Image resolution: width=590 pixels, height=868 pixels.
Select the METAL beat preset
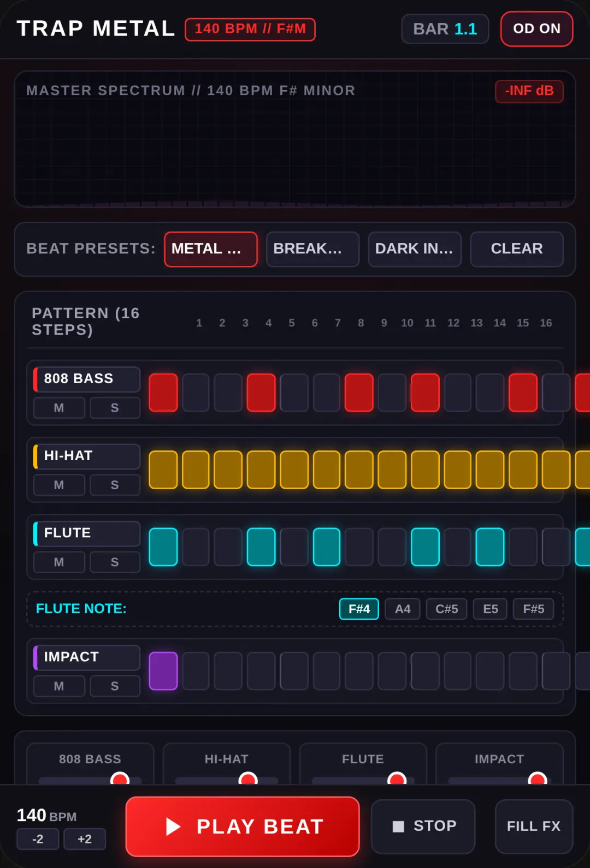(211, 249)
